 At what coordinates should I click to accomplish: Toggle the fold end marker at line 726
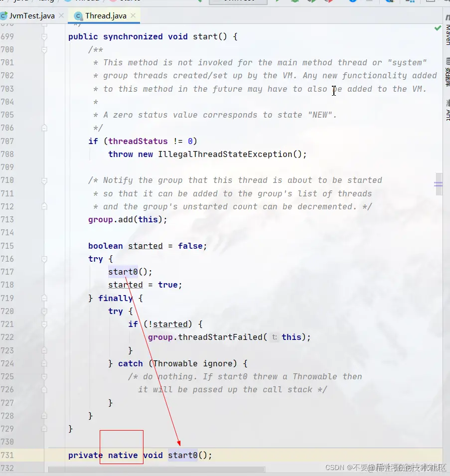pyautogui.click(x=44, y=390)
